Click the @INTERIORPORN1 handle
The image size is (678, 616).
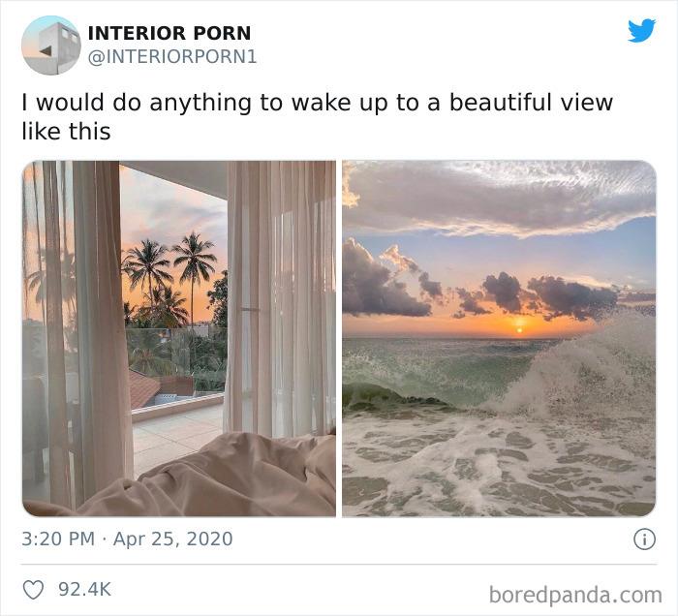pos(172,57)
